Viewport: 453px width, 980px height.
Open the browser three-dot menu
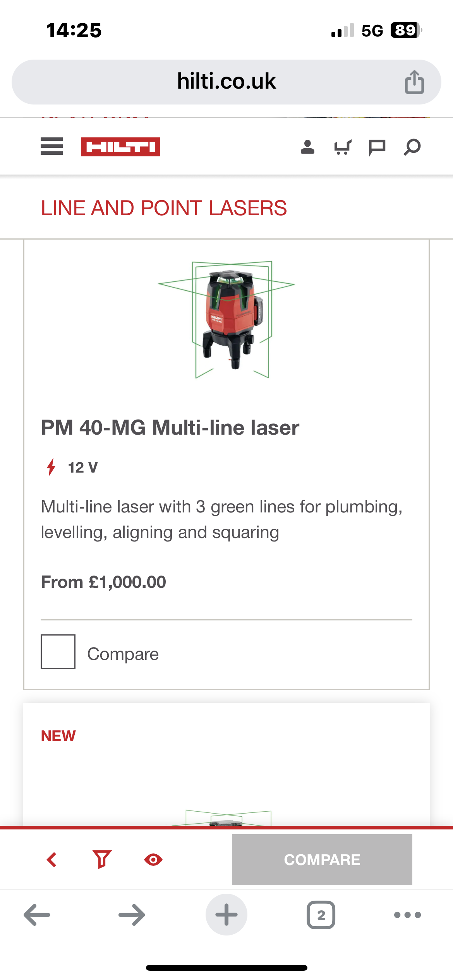(x=407, y=915)
